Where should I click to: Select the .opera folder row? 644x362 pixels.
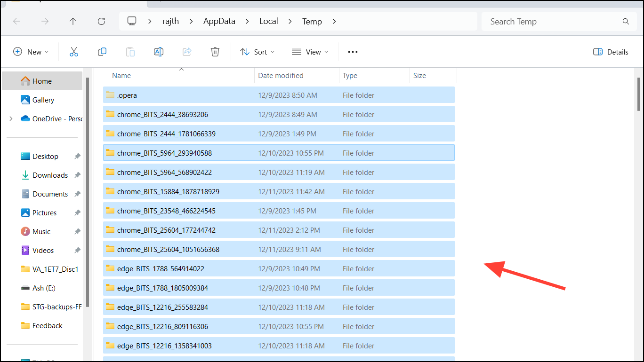click(x=279, y=95)
